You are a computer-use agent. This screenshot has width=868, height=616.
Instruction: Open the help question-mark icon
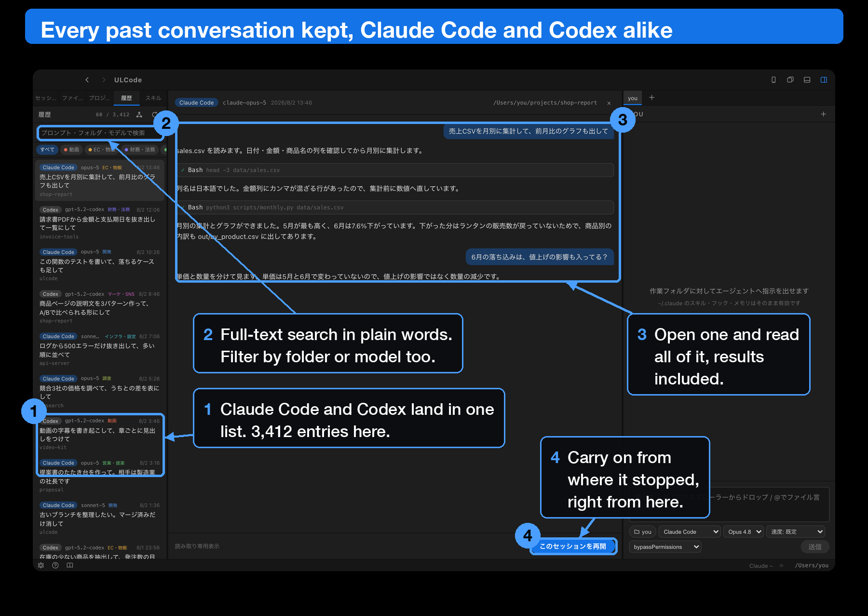[x=55, y=565]
